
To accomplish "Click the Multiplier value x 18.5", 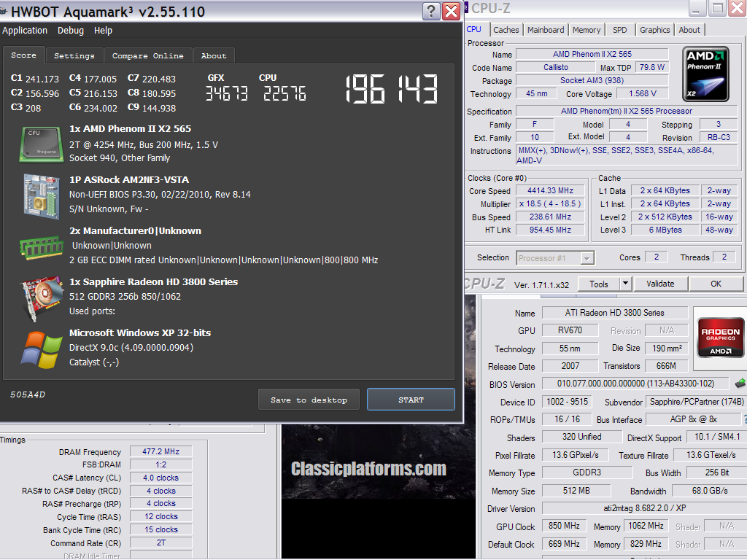I will coord(550,204).
